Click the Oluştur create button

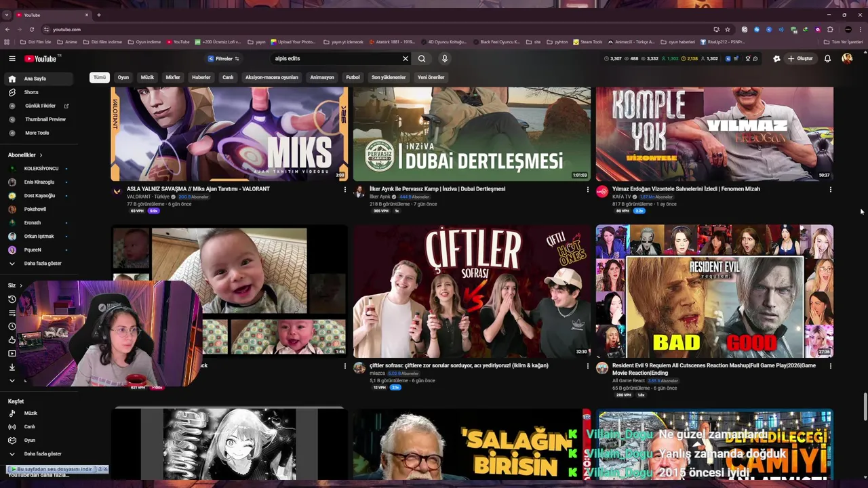[x=800, y=59]
